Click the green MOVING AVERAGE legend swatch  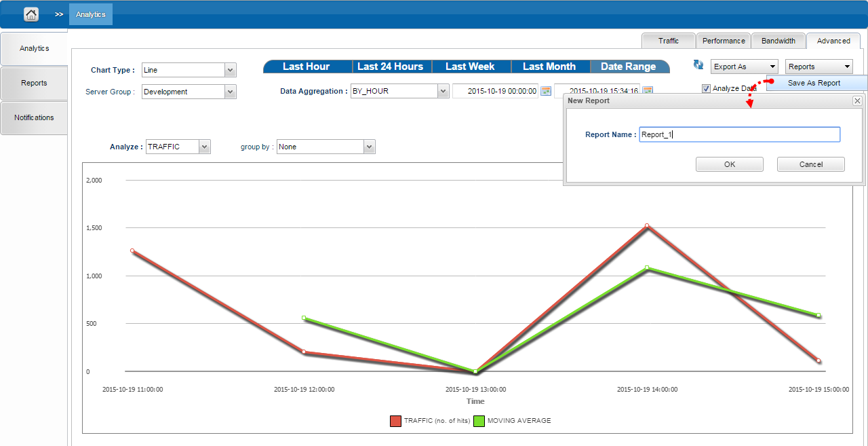(479, 421)
